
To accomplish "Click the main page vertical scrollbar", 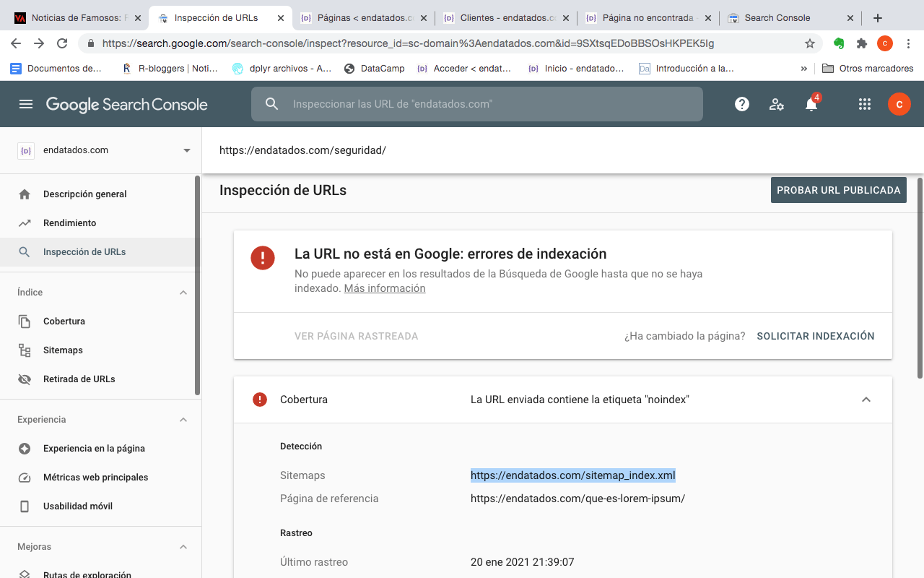I will pyautogui.click(x=920, y=278).
